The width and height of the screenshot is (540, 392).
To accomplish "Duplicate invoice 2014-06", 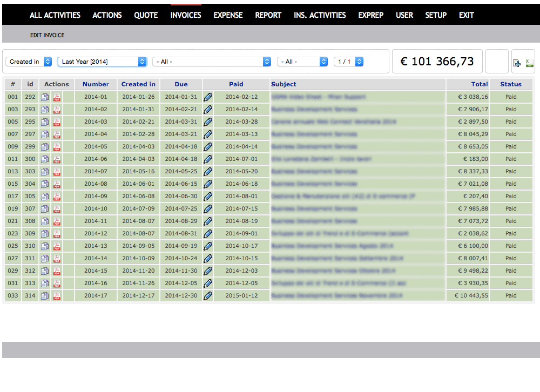I will pos(45,159).
